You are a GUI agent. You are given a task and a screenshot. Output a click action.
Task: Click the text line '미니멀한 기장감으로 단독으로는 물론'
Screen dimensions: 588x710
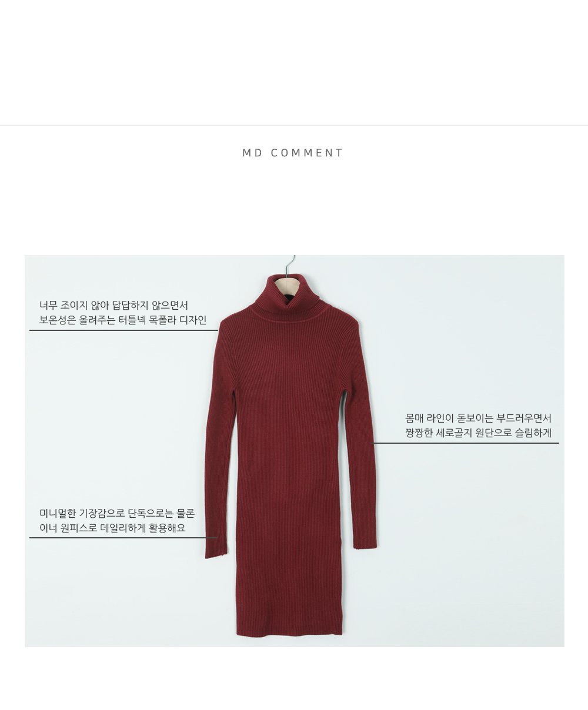tap(117, 514)
